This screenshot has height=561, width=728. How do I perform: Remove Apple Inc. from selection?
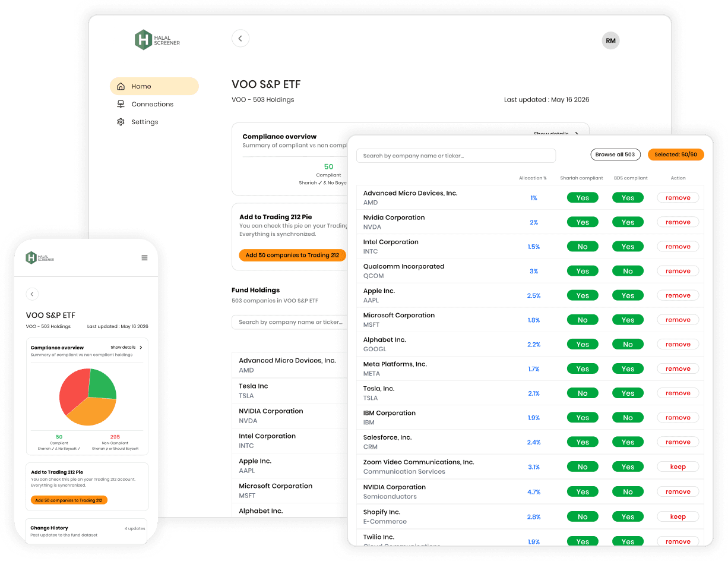click(x=678, y=295)
